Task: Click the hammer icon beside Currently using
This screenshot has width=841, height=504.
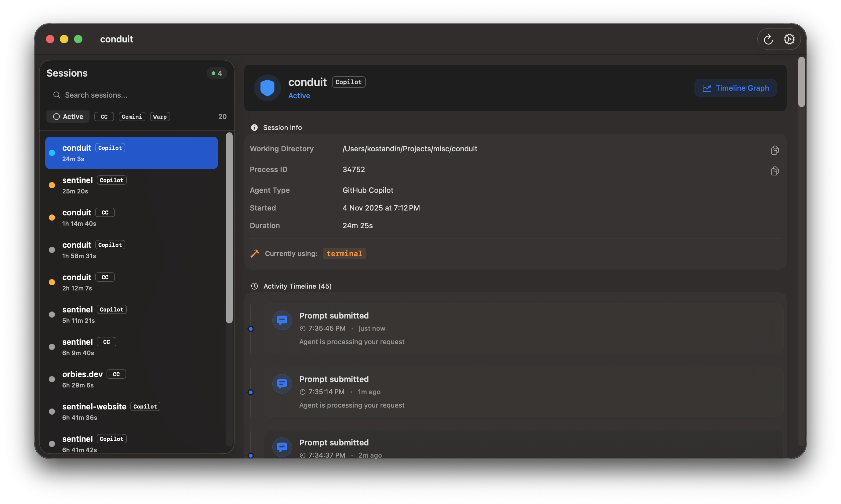Action: (x=255, y=253)
